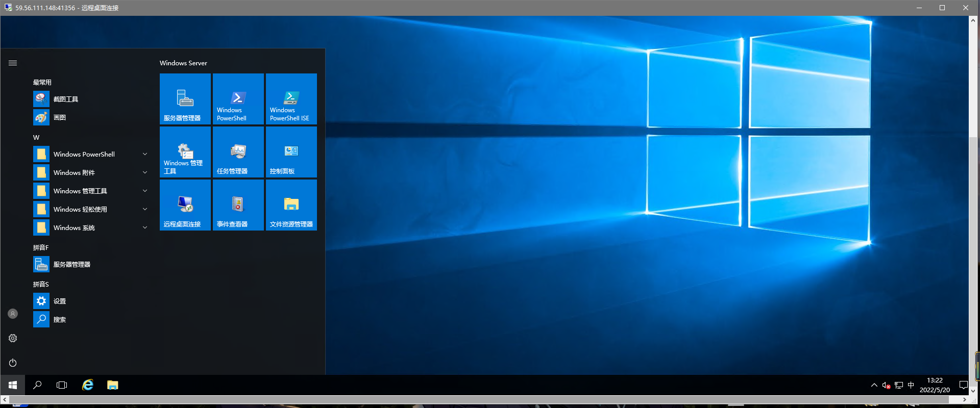Screen dimensions: 980x408
Task: Click the horizontal scrollbar left arrow
Action: pos(5,399)
